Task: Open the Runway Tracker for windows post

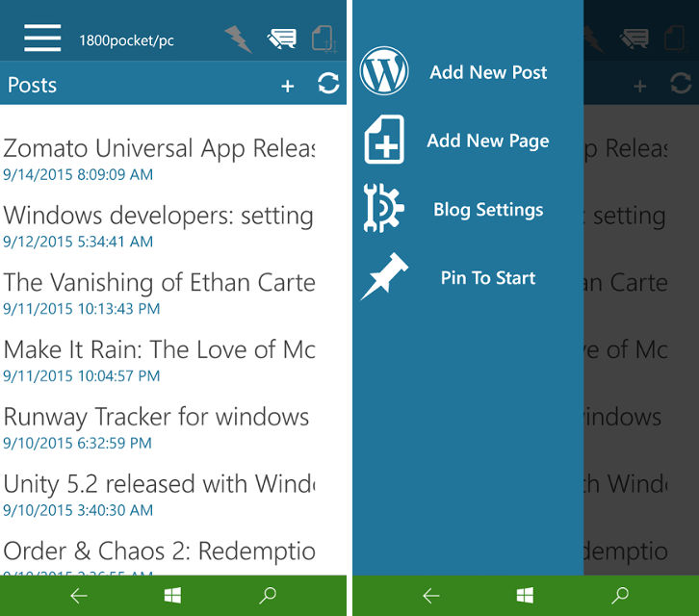Action: tap(156, 417)
